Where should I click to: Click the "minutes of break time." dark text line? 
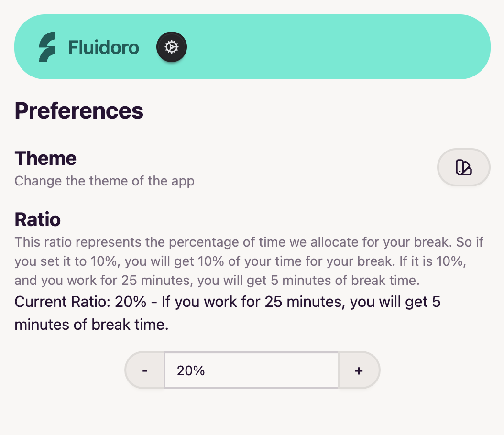point(91,325)
